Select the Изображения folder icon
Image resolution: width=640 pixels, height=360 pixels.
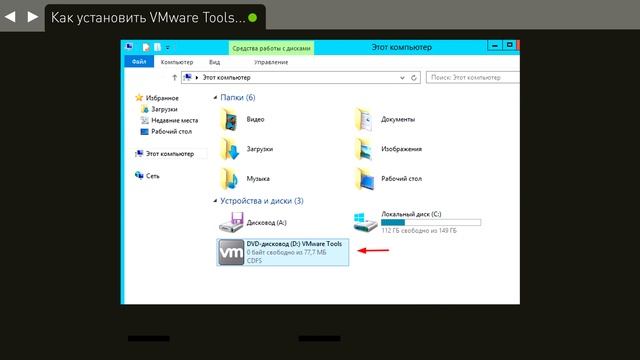point(364,149)
